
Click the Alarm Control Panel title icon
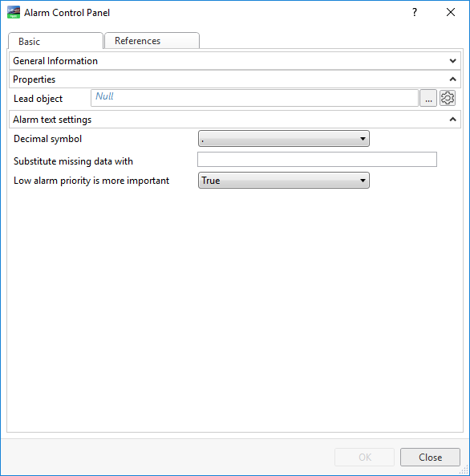coord(14,13)
